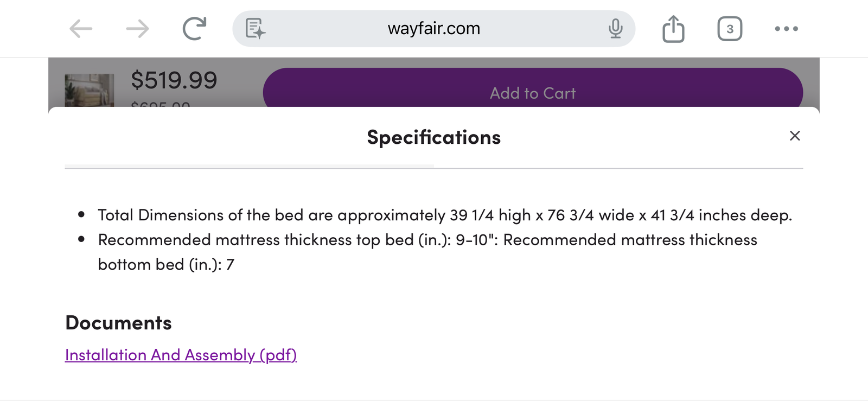Viewport: 868px width, 401px height.
Task: Reload the Wayfair page
Action: click(194, 29)
